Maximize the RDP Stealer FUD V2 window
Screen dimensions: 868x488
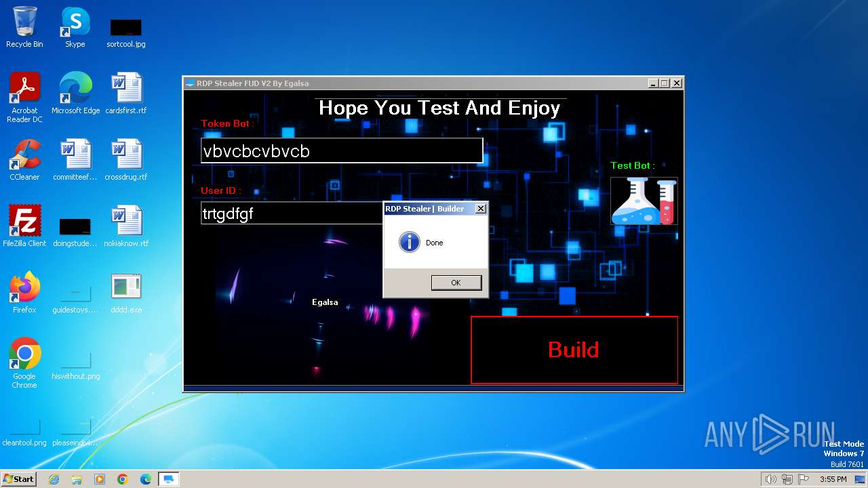tap(665, 83)
